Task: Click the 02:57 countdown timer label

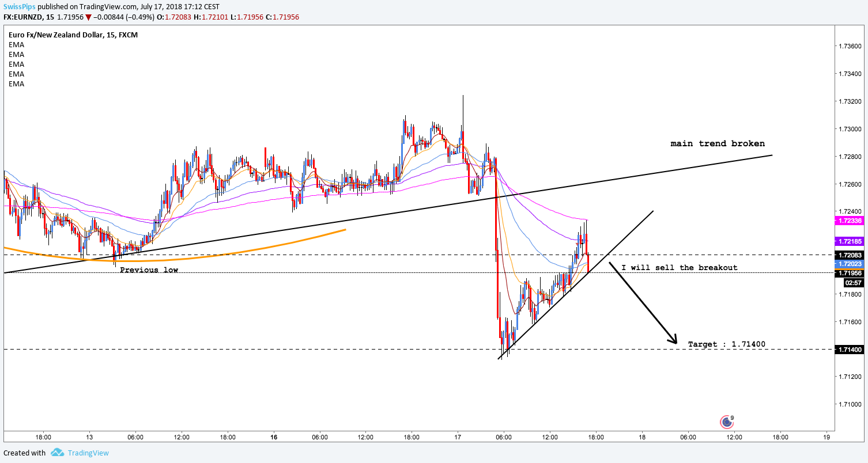Action: [x=852, y=283]
